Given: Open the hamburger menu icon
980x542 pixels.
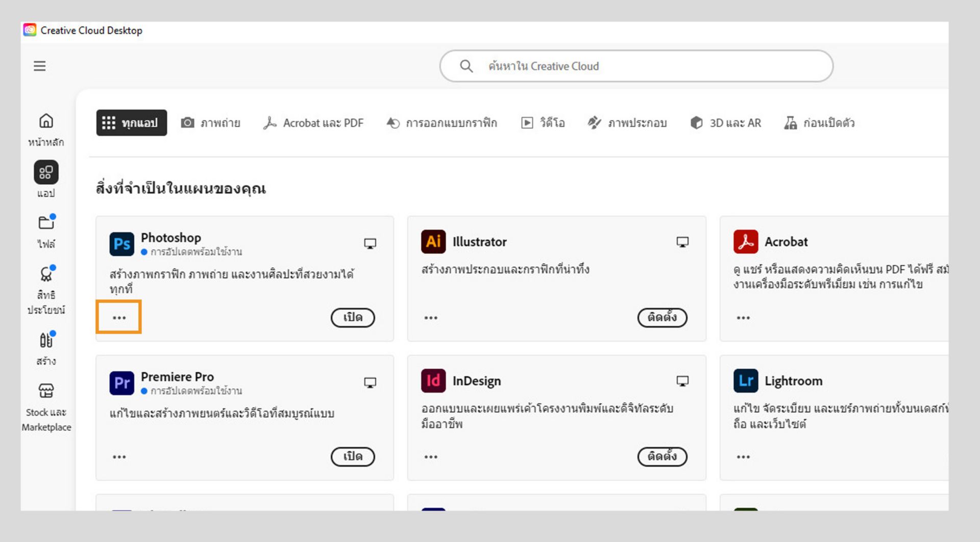Looking at the screenshot, I should click(40, 66).
